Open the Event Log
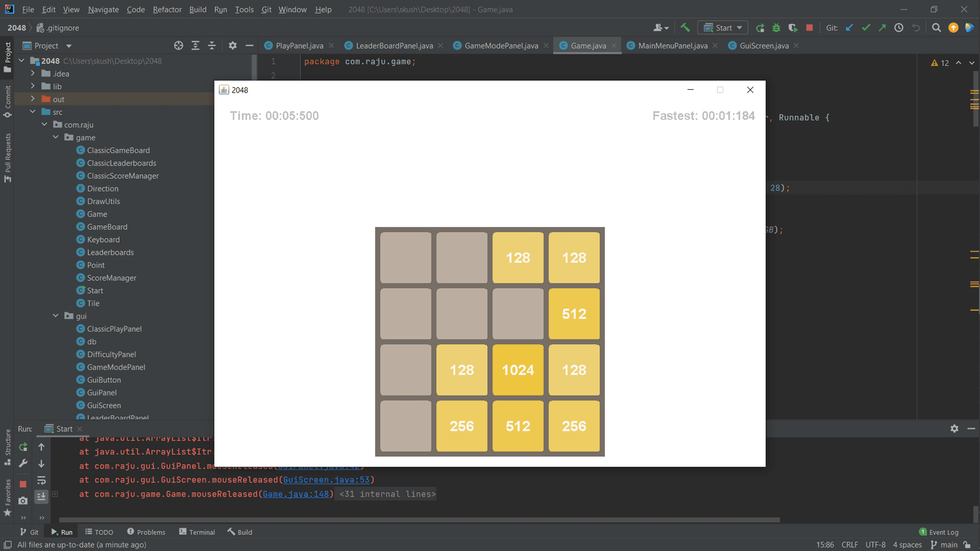The image size is (980, 551). [x=938, y=532]
